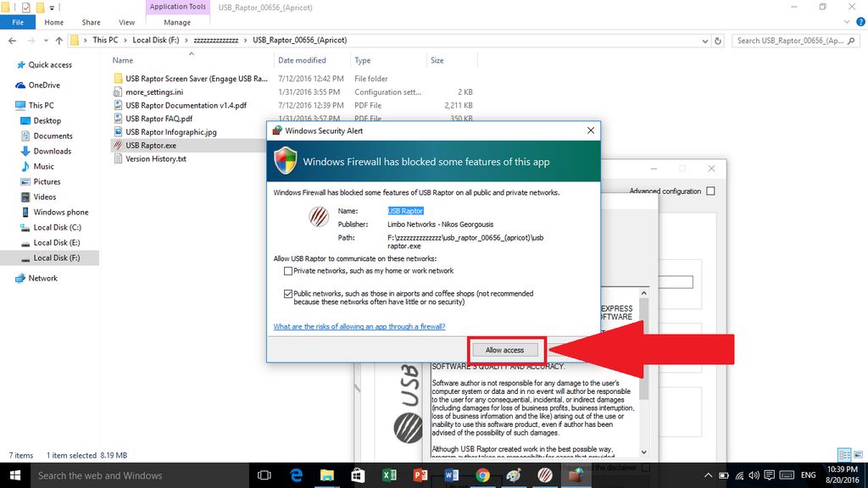Screen dimensions: 868x488
Task: Open the File menu in Explorer
Action: click(18, 22)
